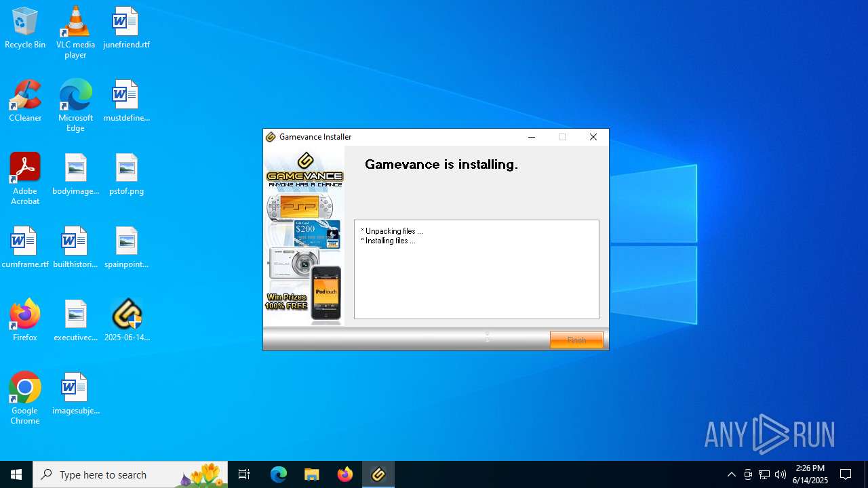Select the mustdefine... Word document icon
The height and width of the screenshot is (488, 868).
126,102
